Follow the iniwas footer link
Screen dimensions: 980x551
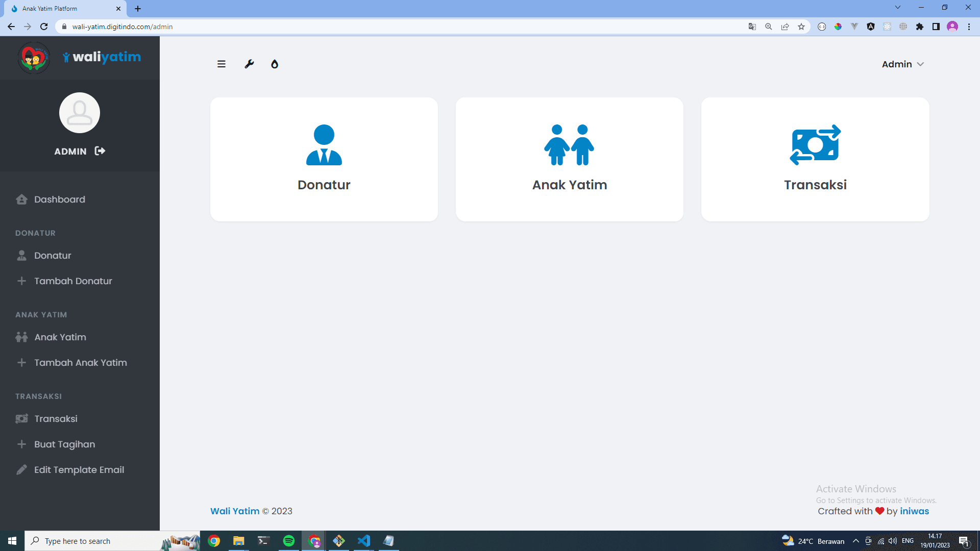pyautogui.click(x=914, y=511)
